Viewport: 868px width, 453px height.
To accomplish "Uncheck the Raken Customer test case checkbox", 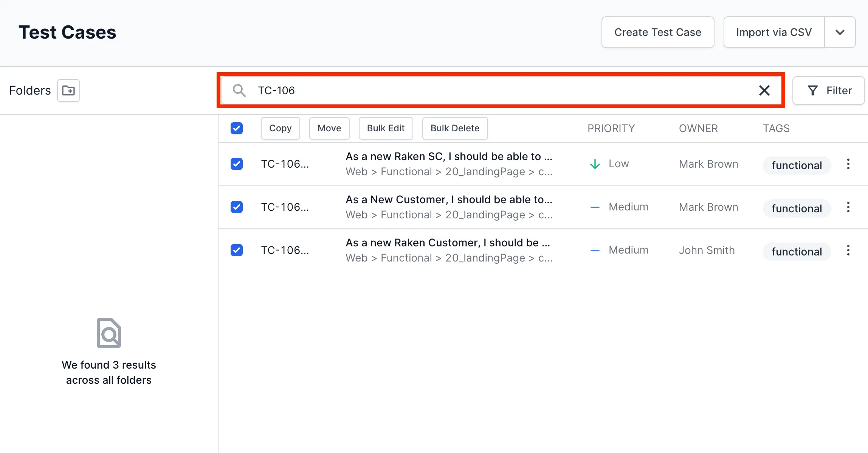I will coord(237,250).
